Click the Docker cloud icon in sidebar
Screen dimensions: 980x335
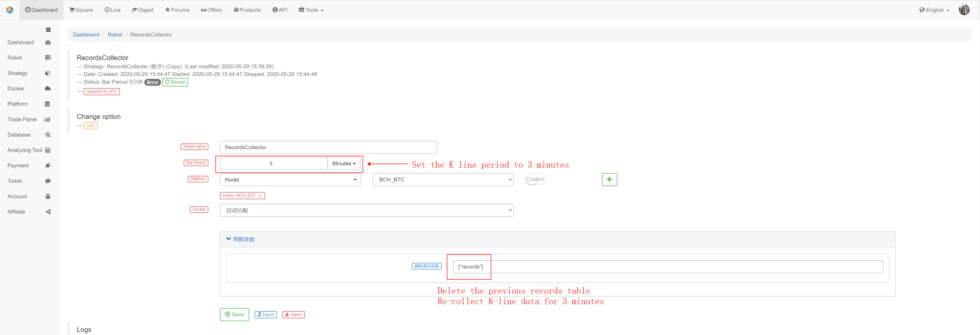48,88
